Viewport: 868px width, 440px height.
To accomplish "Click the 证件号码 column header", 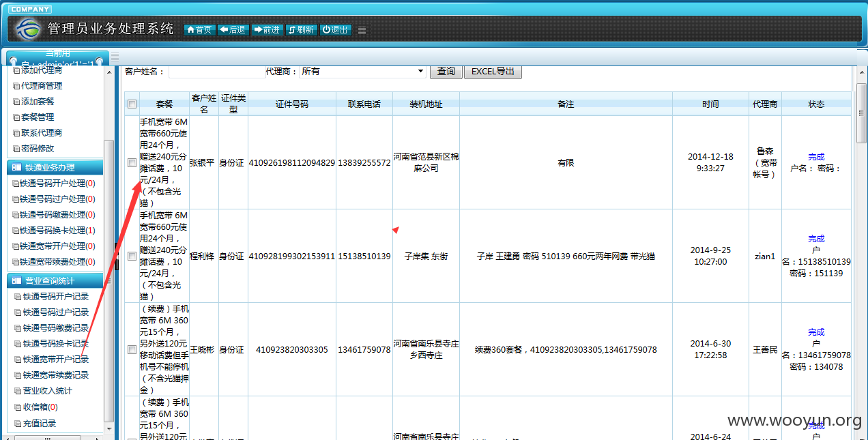I will point(292,104).
